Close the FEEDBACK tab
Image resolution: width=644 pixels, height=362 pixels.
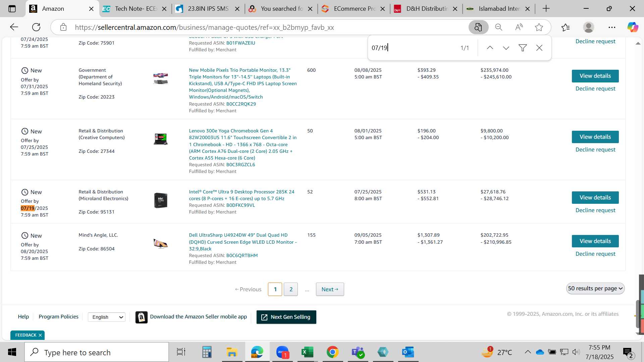click(40, 335)
